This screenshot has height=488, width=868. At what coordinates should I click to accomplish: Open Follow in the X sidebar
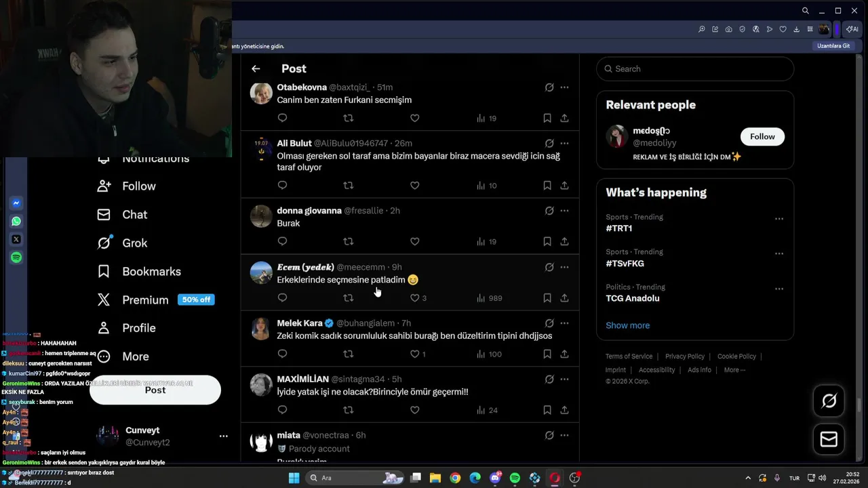pyautogui.click(x=126, y=186)
